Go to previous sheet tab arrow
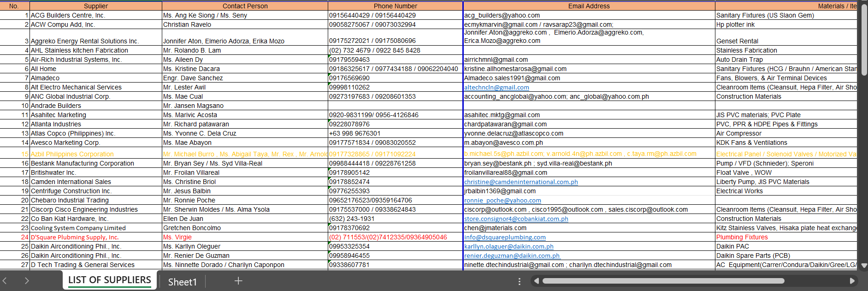Viewport: 868px width, 291px height. (x=5, y=280)
